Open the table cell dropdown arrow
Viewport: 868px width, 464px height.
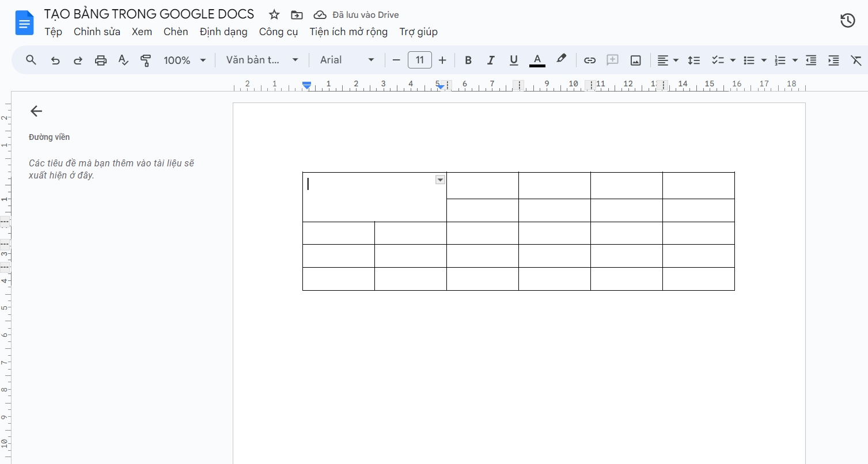coord(440,180)
